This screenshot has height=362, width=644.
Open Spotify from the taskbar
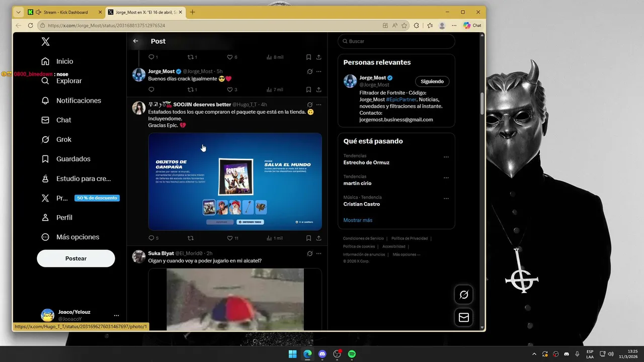click(x=352, y=354)
